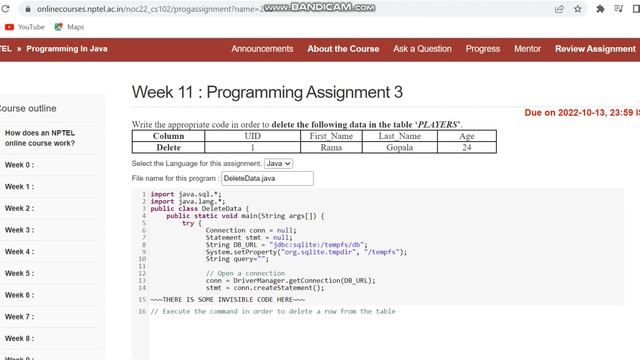This screenshot has height=360, width=640.
Task: Open the Java language dropdown
Action: tap(278, 164)
